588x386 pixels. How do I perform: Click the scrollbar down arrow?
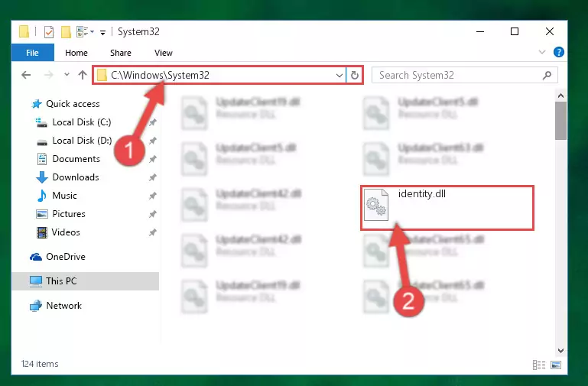pyautogui.click(x=560, y=351)
